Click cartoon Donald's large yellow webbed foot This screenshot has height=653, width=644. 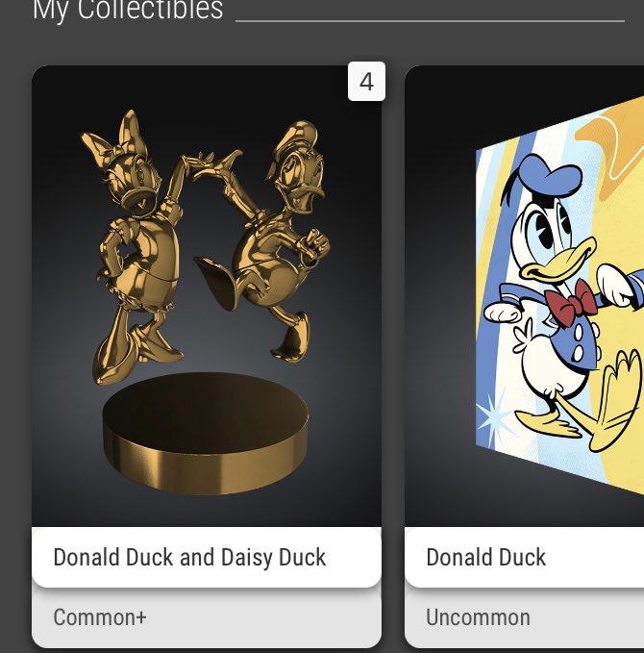614,402
